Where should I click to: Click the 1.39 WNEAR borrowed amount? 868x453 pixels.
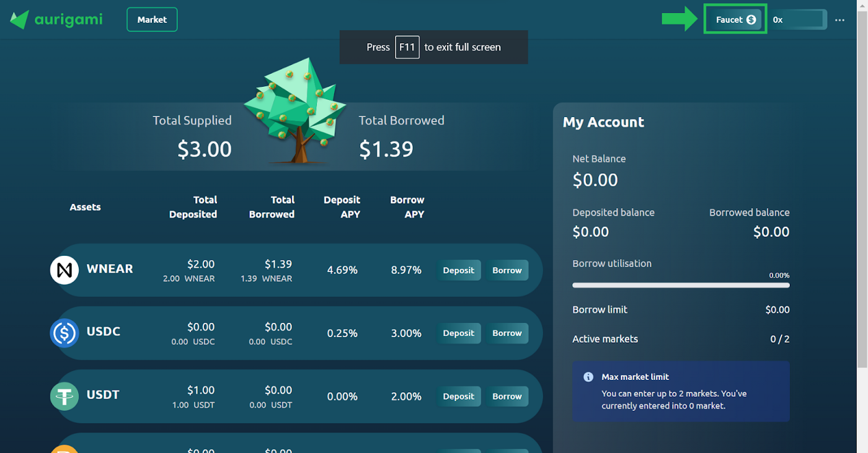266,279
